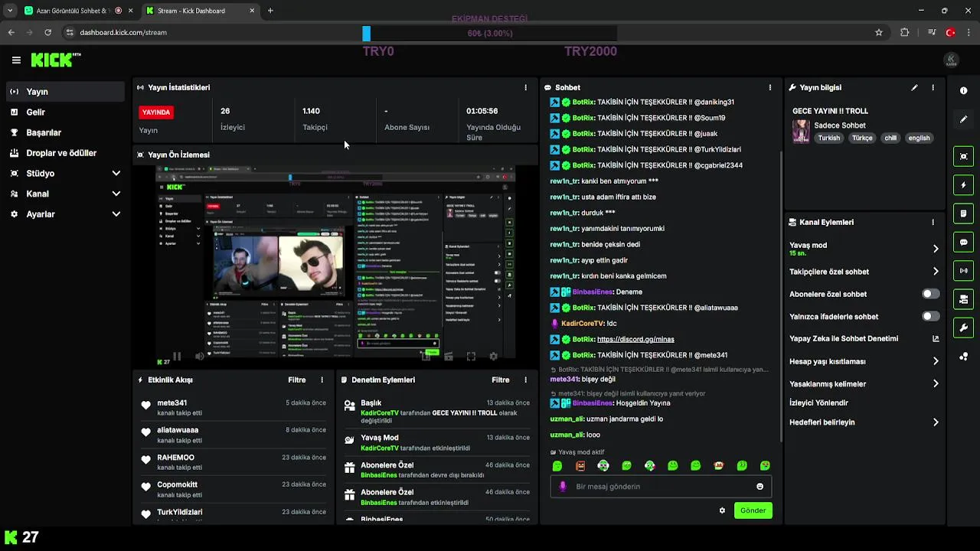The image size is (980, 551).
Task: Open Denetim Eylemleri three-dot menu
Action: coord(525,380)
